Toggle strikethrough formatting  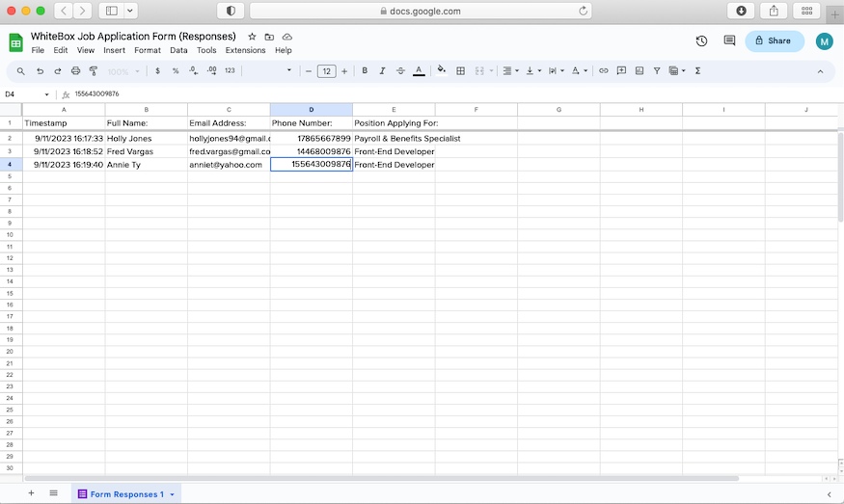[400, 71]
